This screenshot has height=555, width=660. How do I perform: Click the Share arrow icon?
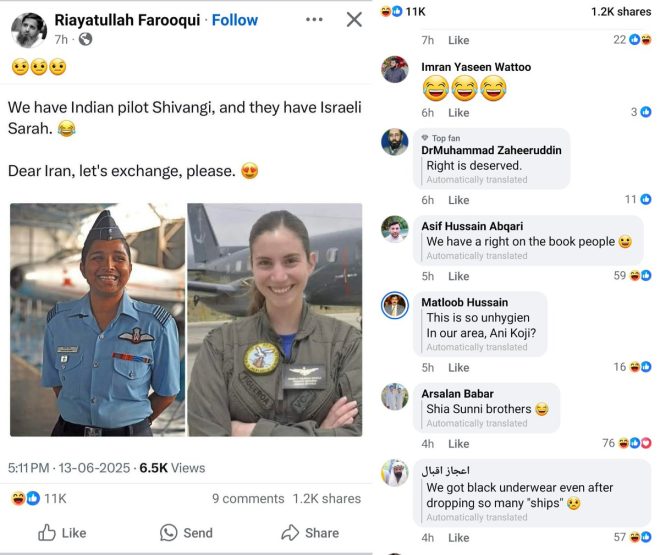click(290, 533)
